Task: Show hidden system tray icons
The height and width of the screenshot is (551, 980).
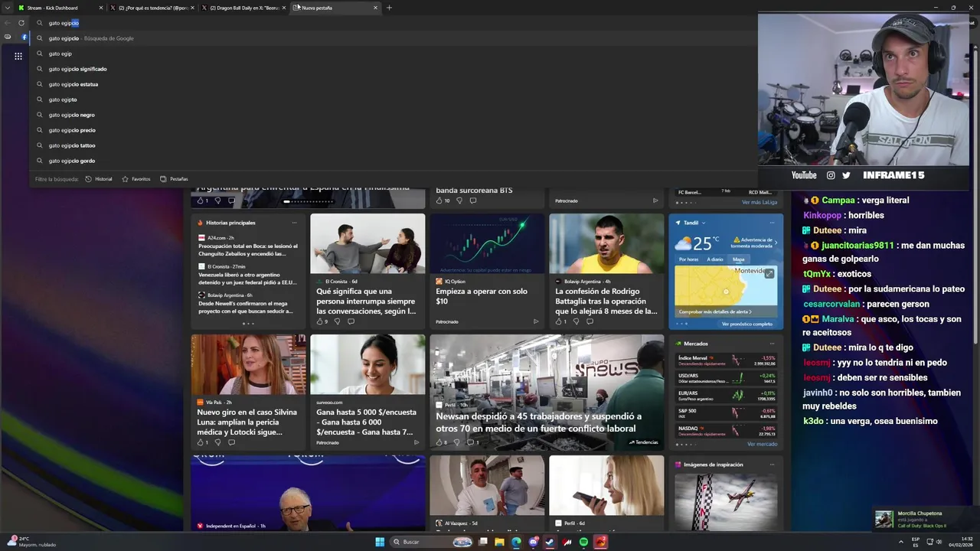Action: (x=900, y=542)
